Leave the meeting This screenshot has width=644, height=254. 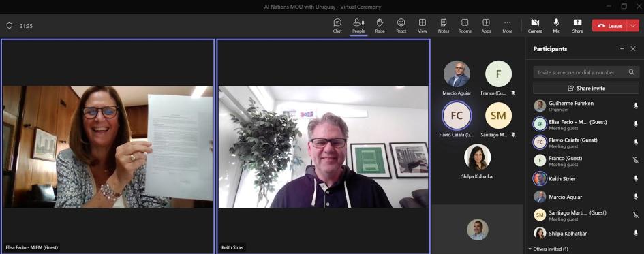point(609,25)
